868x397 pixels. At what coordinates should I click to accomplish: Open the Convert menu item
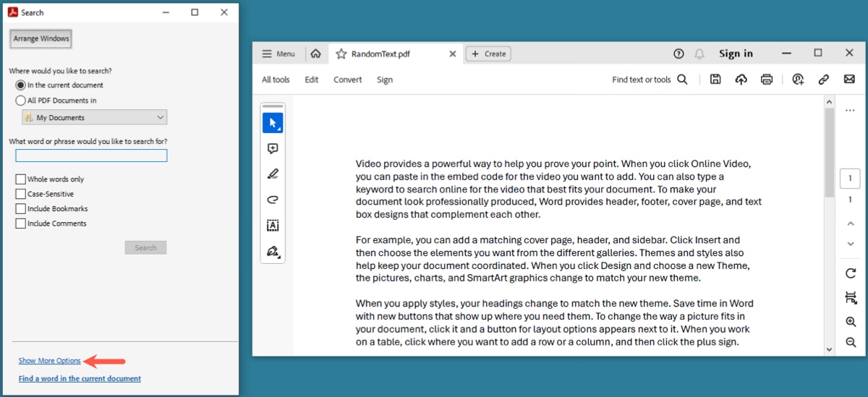point(348,80)
